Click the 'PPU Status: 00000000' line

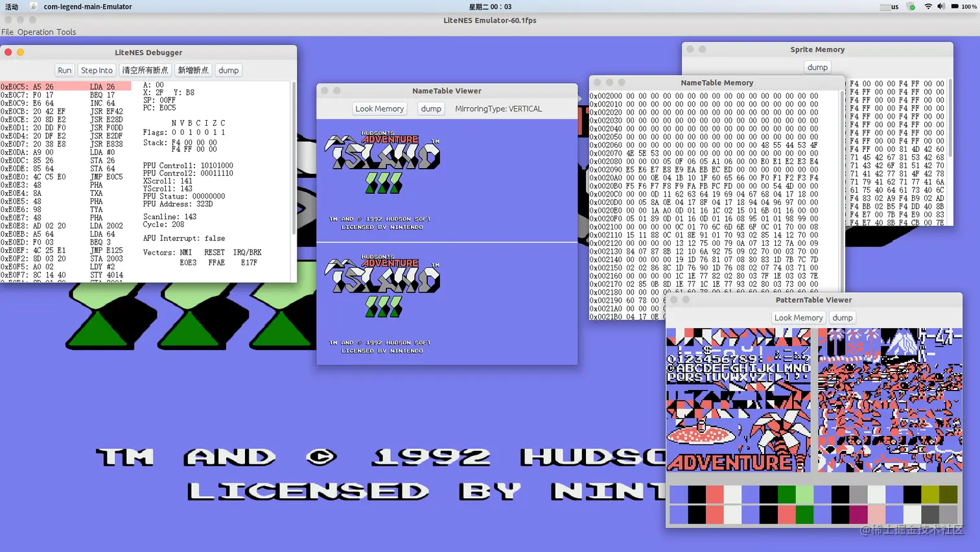[x=184, y=196]
